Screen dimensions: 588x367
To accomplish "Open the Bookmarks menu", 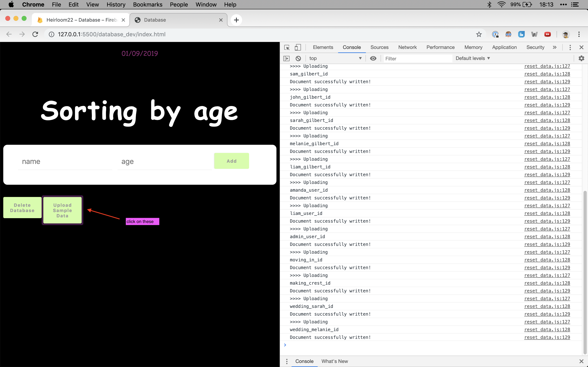I will pyautogui.click(x=147, y=4).
